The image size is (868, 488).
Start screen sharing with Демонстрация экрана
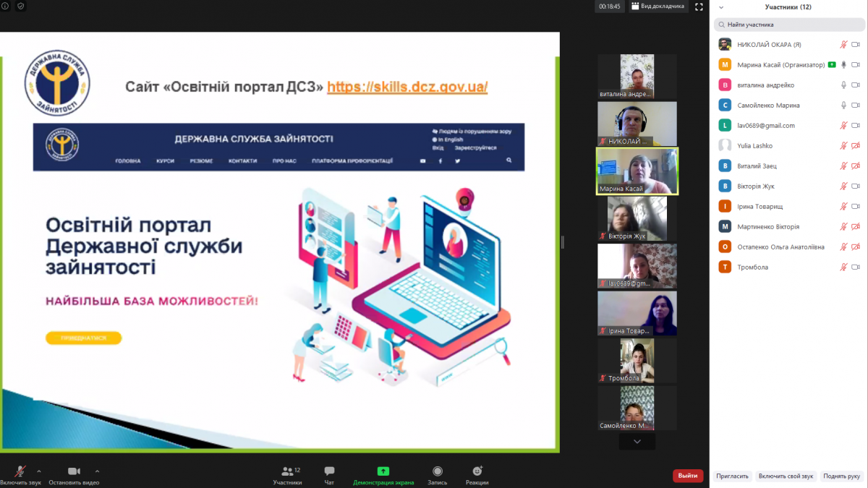click(x=383, y=474)
